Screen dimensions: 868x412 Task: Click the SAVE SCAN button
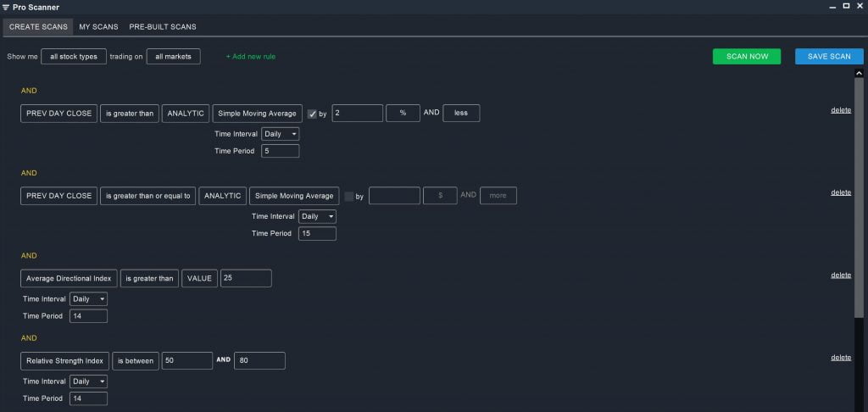click(x=829, y=57)
